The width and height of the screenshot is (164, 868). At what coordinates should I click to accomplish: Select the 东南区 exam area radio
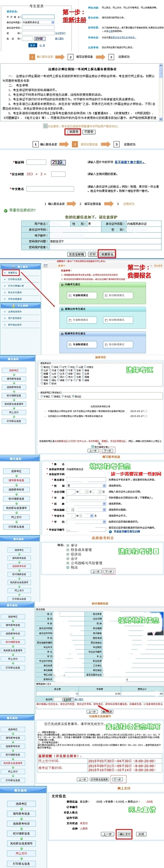tap(42, 396)
